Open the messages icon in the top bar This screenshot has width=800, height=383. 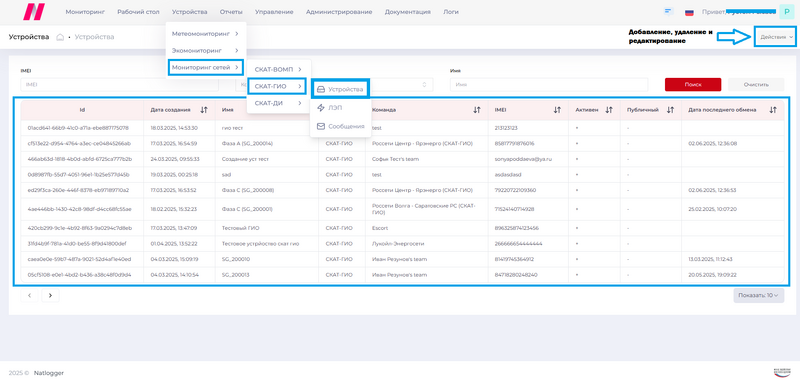pyautogui.click(x=668, y=11)
